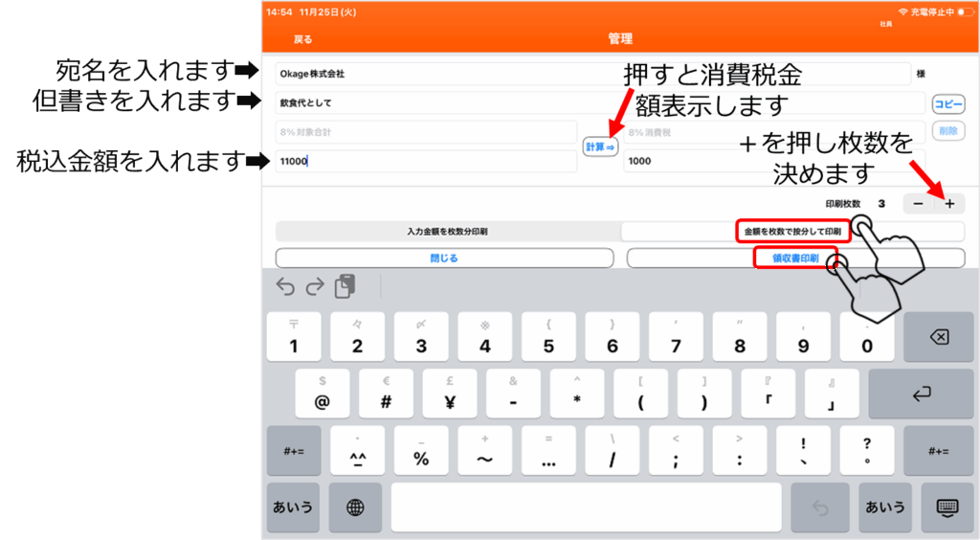This screenshot has height=540, width=980.
Task: Tap the undo arrow above keyboard
Action: click(x=285, y=286)
